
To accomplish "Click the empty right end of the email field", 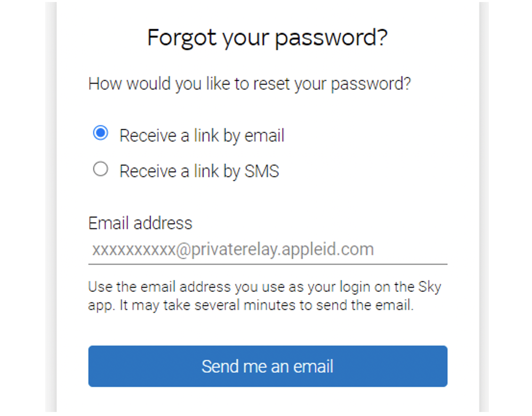I will pyautogui.click(x=417, y=250).
